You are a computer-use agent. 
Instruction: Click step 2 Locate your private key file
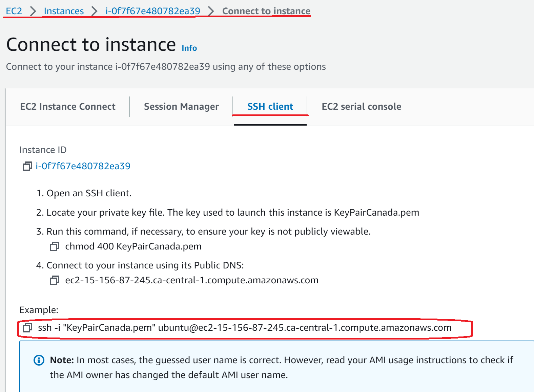coord(228,213)
